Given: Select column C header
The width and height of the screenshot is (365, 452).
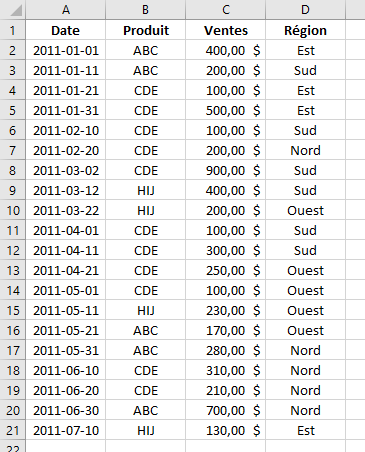Looking at the screenshot, I should [226, 10].
